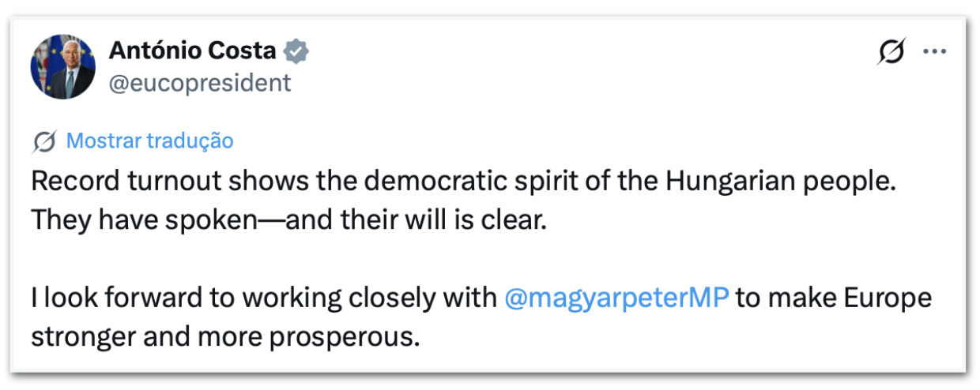Screen dimensions: 980x390
Task: Open the @magyarpeterMP mention
Action: [x=616, y=298]
